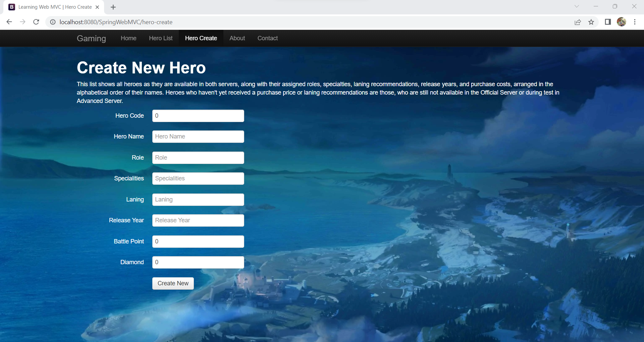This screenshot has height=342, width=644.
Task: Focus the Diamond input field
Action: tap(198, 262)
